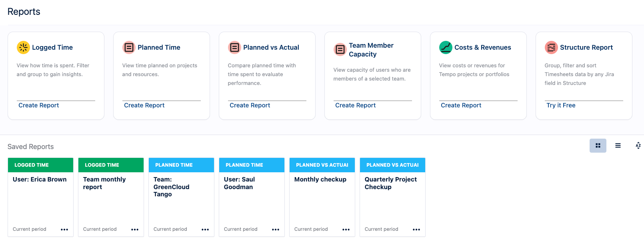
Task: Open more options for Monthly checkup report
Action: point(346,230)
